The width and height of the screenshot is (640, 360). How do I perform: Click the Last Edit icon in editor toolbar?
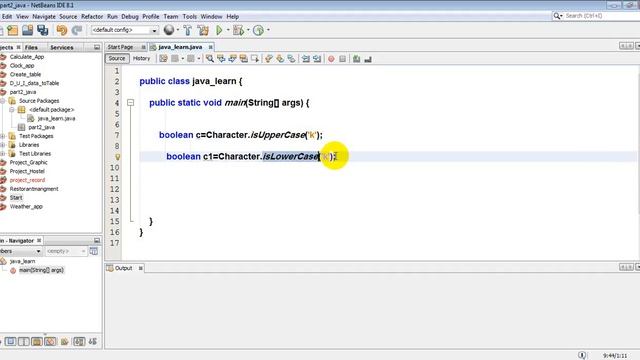(x=163, y=59)
